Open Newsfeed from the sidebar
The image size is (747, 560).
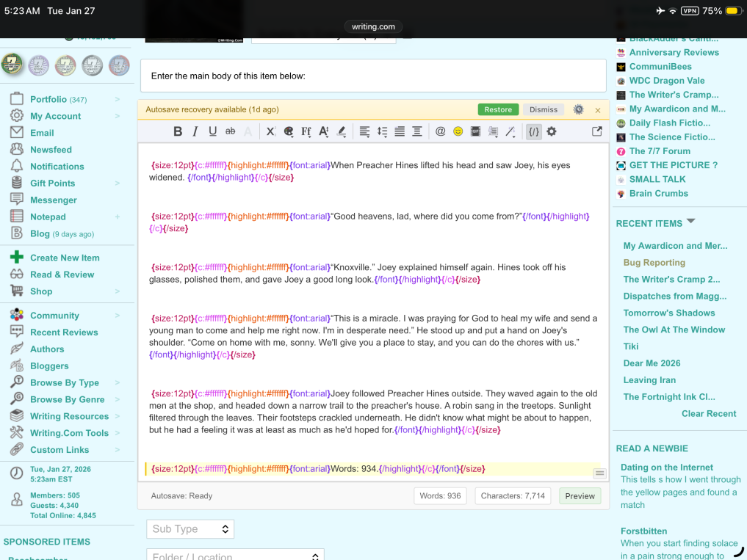[x=51, y=150]
